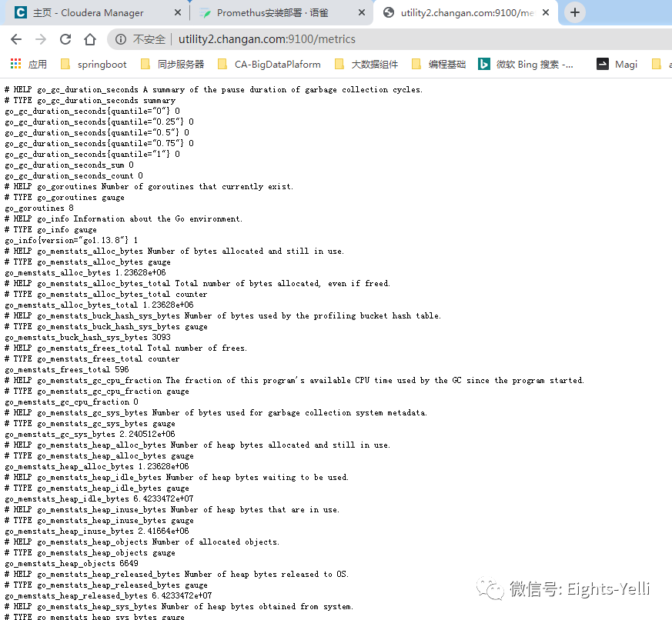The image size is (672, 620).
Task: Click the CA-BigDataPlaform folder icon
Action: coord(222,64)
